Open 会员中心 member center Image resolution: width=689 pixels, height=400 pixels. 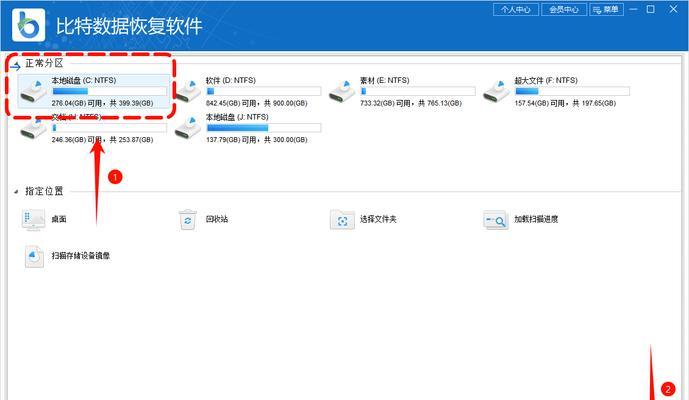564,9
